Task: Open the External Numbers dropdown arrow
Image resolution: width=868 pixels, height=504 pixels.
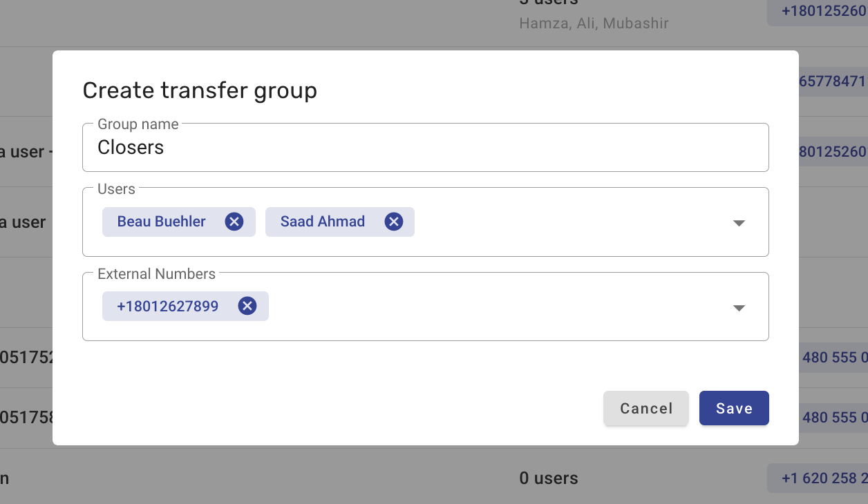Action: coord(739,308)
